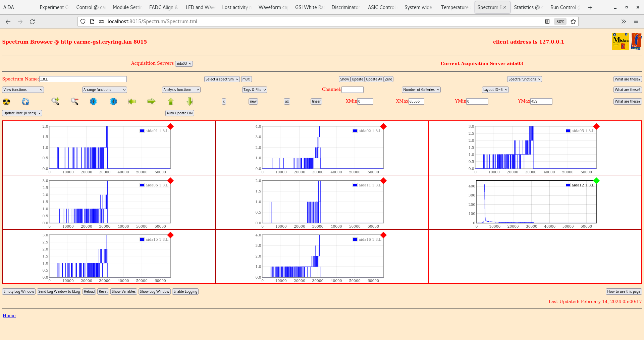Toggle the linear axis scale button
The height and width of the screenshot is (340, 644).
point(316,101)
